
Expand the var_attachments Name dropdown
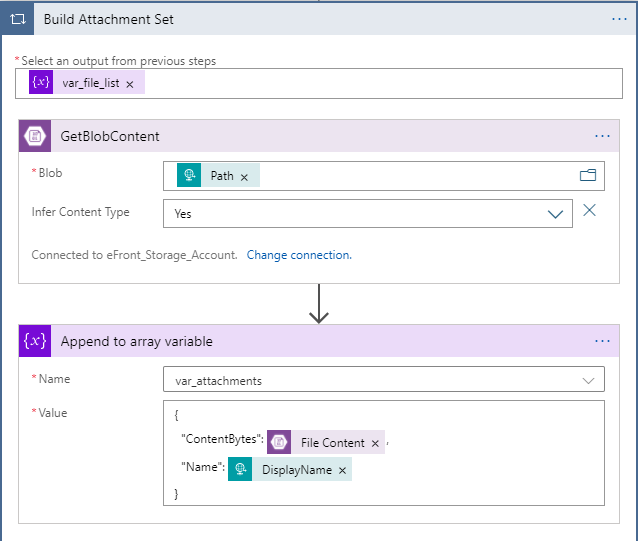click(x=586, y=380)
